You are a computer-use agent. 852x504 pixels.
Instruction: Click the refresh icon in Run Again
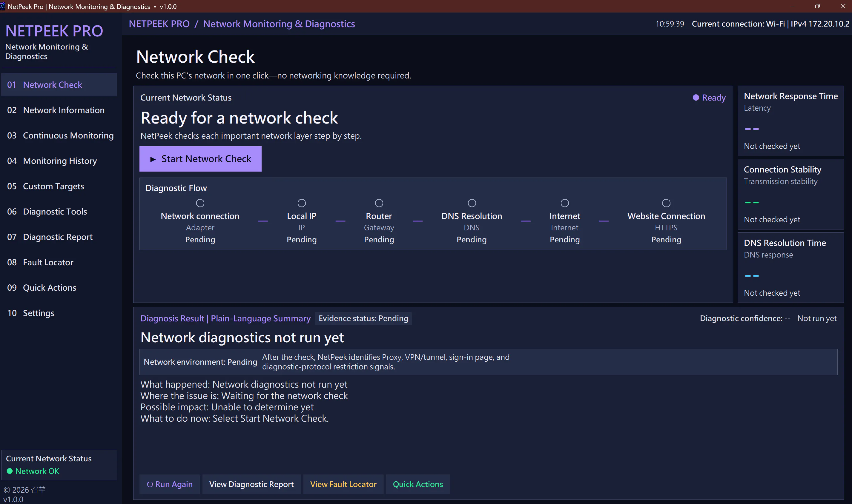tap(150, 484)
